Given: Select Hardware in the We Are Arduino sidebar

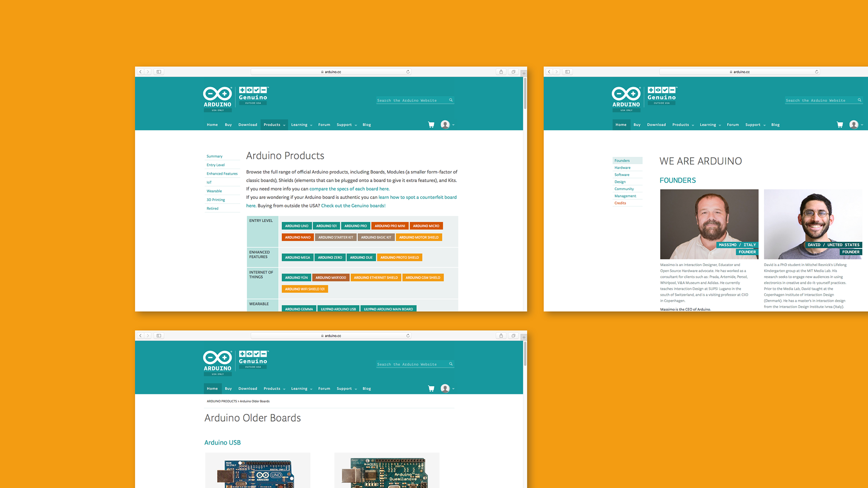Looking at the screenshot, I should point(623,168).
